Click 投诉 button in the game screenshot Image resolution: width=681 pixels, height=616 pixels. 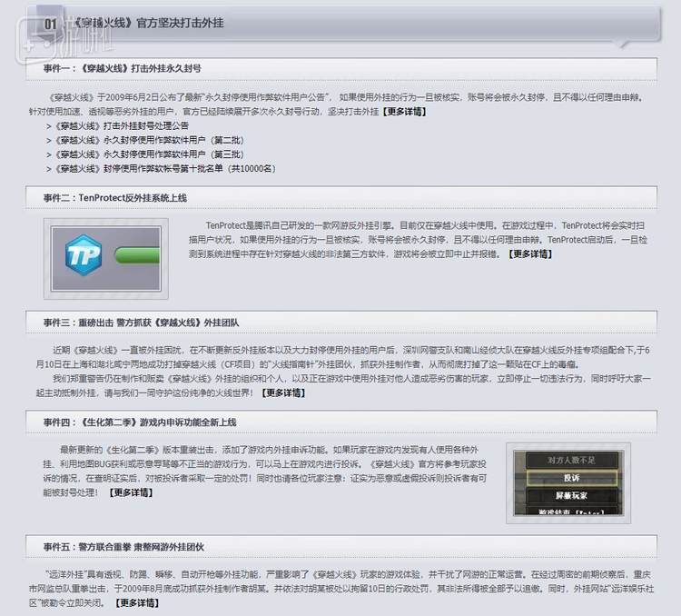[571, 478]
